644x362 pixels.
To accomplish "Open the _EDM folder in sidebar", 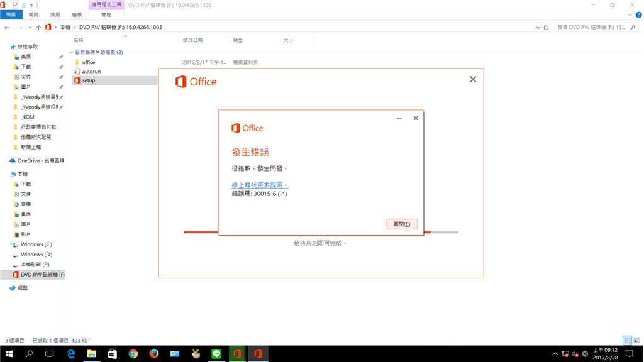I will pyautogui.click(x=28, y=117).
